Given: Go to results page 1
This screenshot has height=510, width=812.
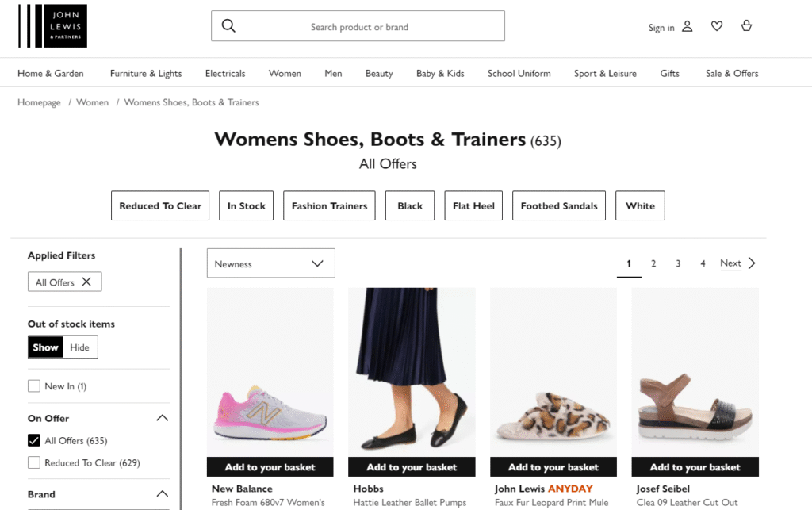Looking at the screenshot, I should [x=629, y=263].
